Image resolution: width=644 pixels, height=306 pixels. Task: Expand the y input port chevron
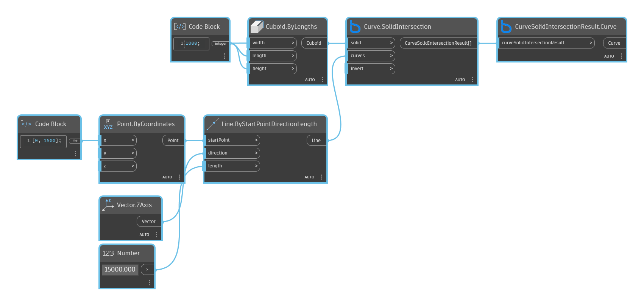click(133, 153)
